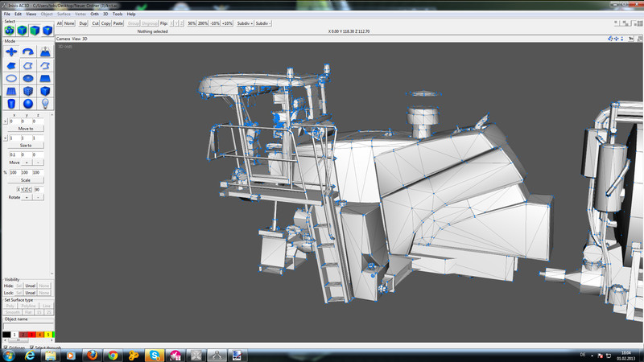Image resolution: width=644 pixels, height=362 pixels.
Task: Choose the open Line draw tool
Action: pos(45,65)
